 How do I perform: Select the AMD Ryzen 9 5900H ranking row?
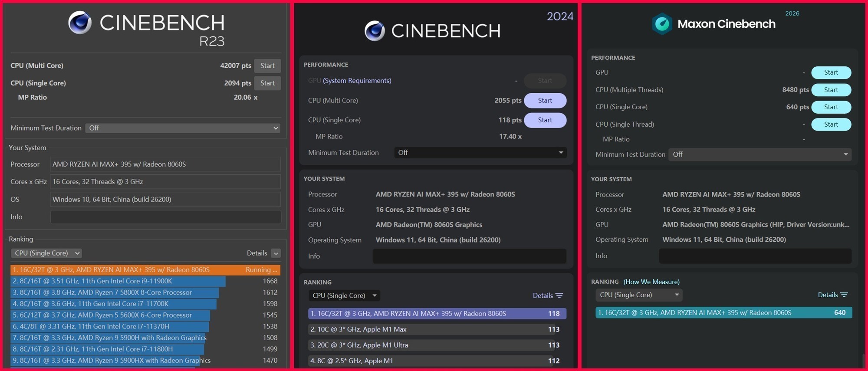[145, 338]
